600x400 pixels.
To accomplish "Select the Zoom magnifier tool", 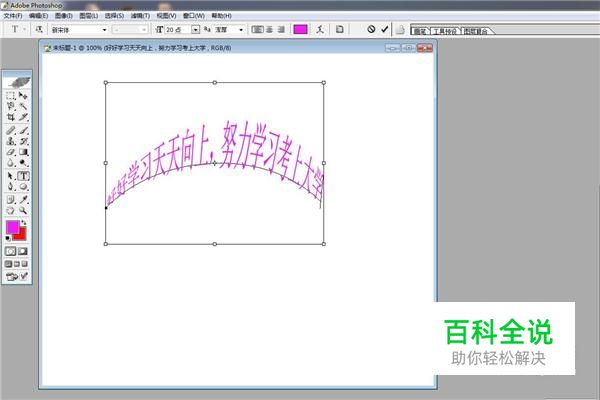I will 23,210.
